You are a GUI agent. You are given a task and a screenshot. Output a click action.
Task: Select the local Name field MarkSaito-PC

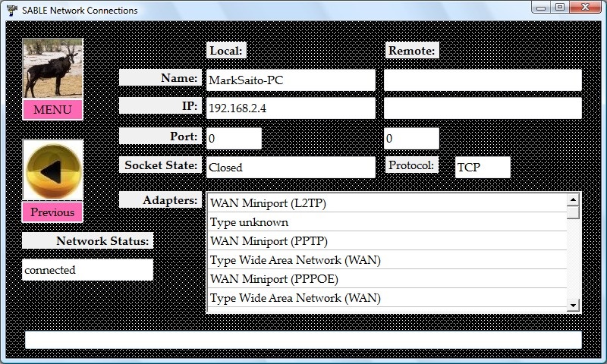tap(290, 80)
